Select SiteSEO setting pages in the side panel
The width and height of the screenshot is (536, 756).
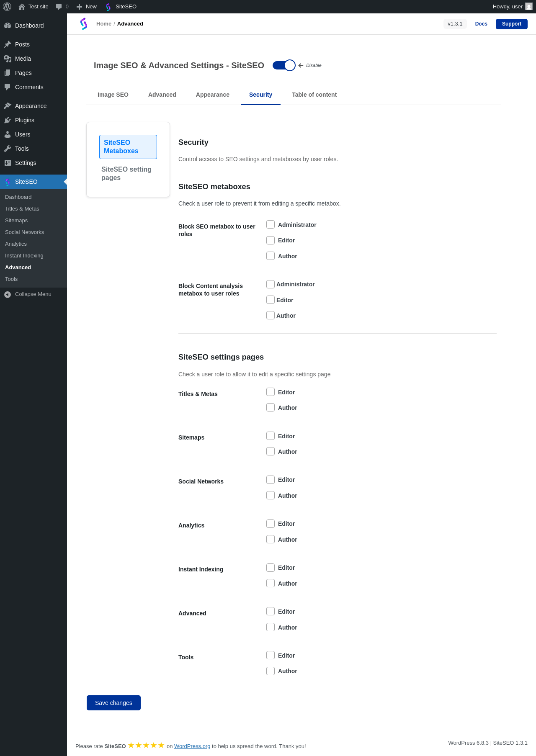(126, 173)
